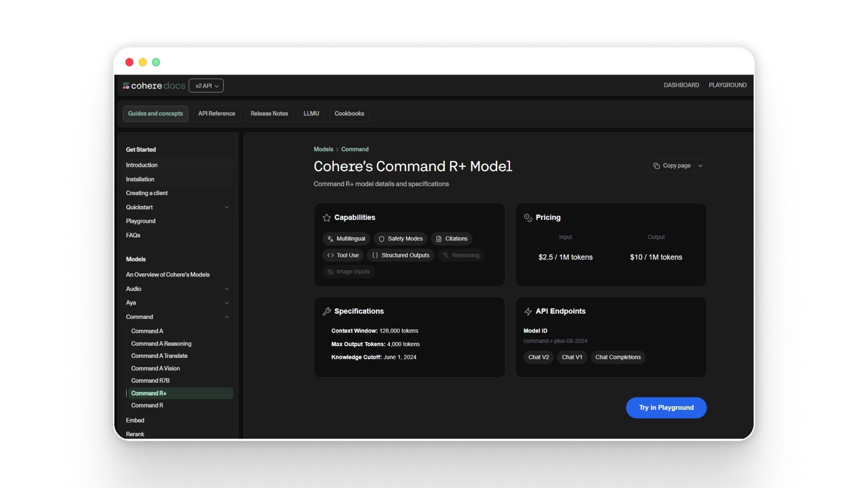868x488 pixels.
Task: Click the $10 / 1M tokens output price
Action: pos(656,257)
